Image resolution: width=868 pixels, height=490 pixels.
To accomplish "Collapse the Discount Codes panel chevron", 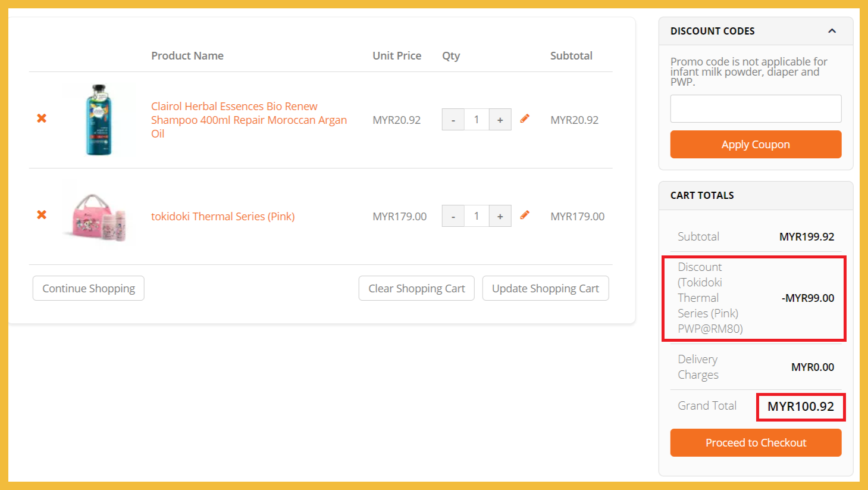I will [832, 31].
